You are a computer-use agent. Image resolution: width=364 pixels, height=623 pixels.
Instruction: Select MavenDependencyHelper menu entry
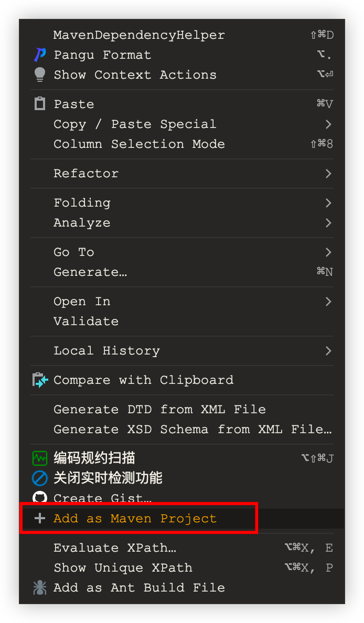coord(139,35)
